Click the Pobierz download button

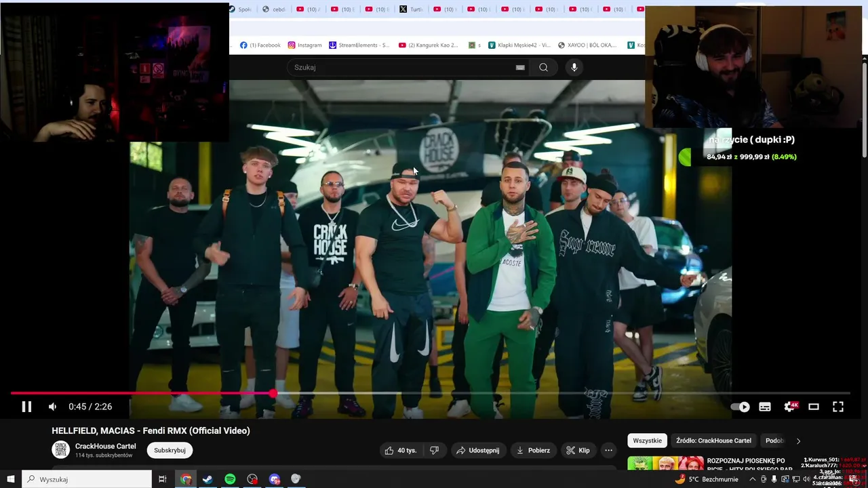(x=533, y=450)
